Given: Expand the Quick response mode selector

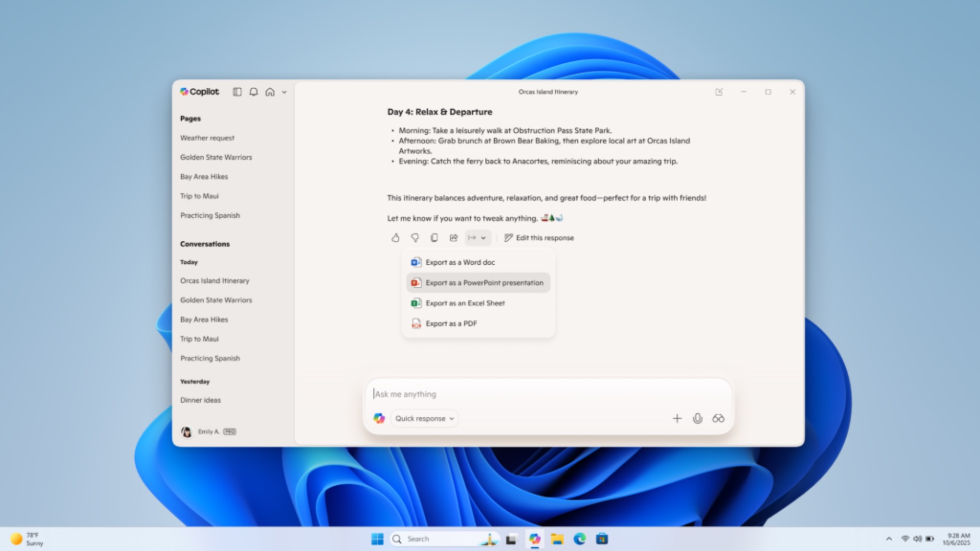Looking at the screenshot, I should (x=424, y=418).
